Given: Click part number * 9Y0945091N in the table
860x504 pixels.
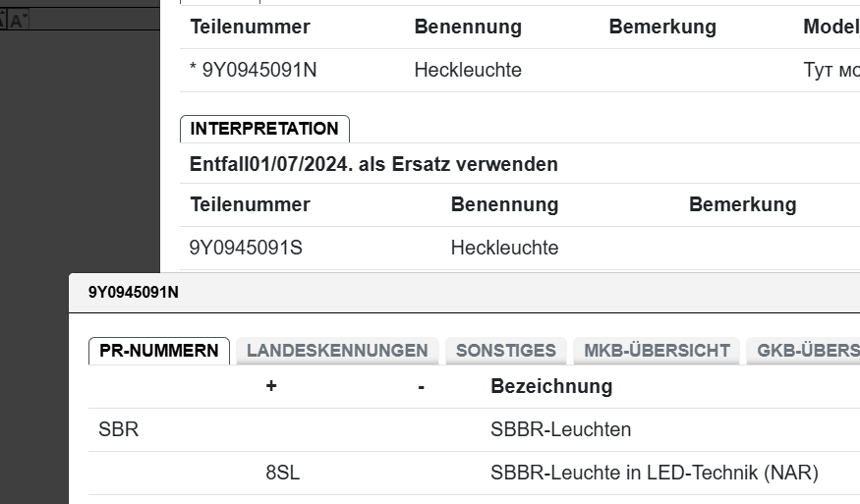Looking at the screenshot, I should [254, 70].
